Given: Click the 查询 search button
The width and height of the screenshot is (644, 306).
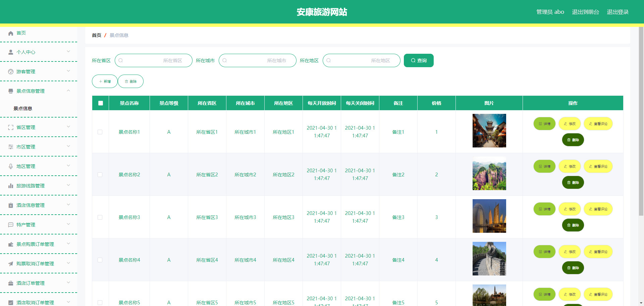Looking at the screenshot, I should pyautogui.click(x=419, y=60).
